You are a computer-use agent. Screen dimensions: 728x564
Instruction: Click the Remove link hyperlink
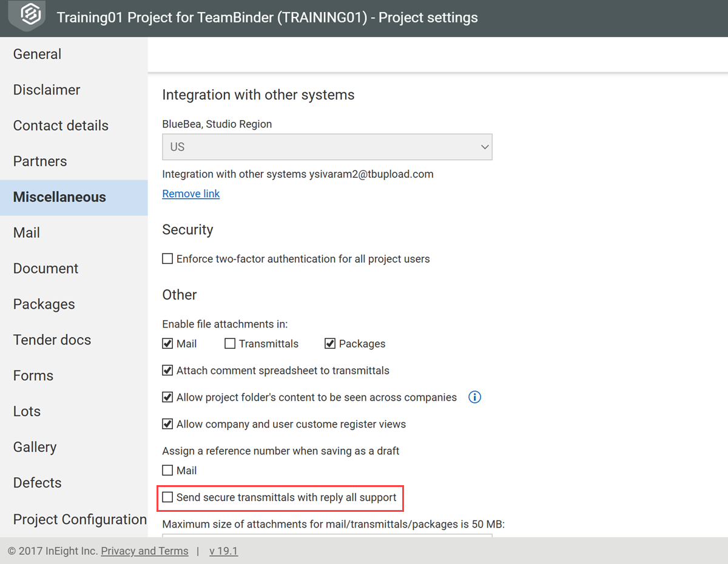pos(191,193)
